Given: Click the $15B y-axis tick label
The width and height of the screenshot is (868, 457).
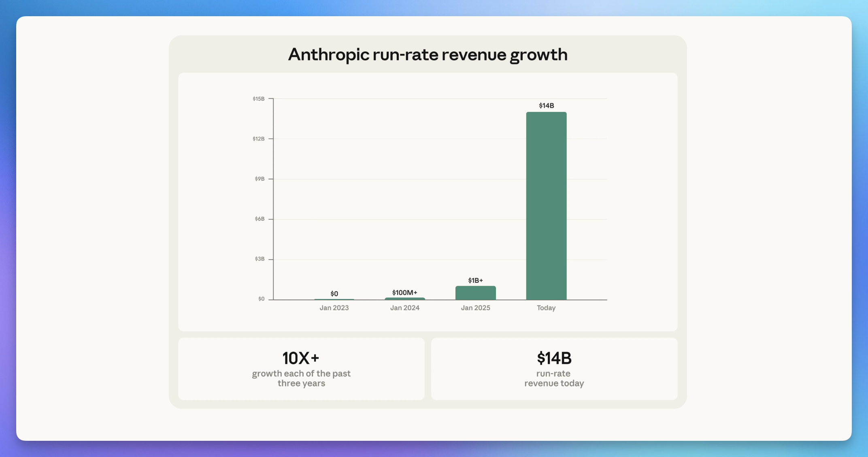Looking at the screenshot, I should (x=259, y=99).
